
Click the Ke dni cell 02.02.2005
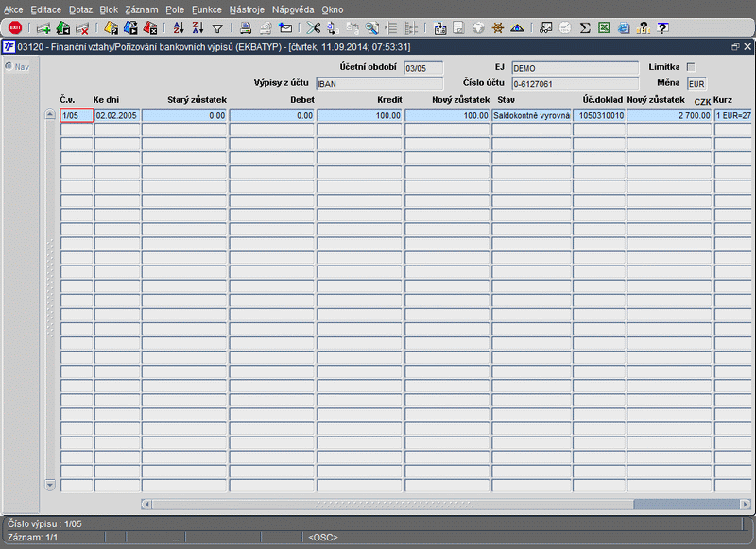coord(116,115)
